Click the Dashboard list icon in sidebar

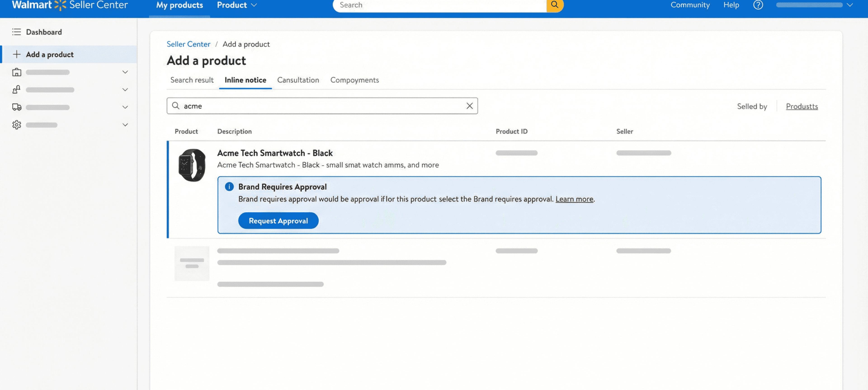(17, 32)
